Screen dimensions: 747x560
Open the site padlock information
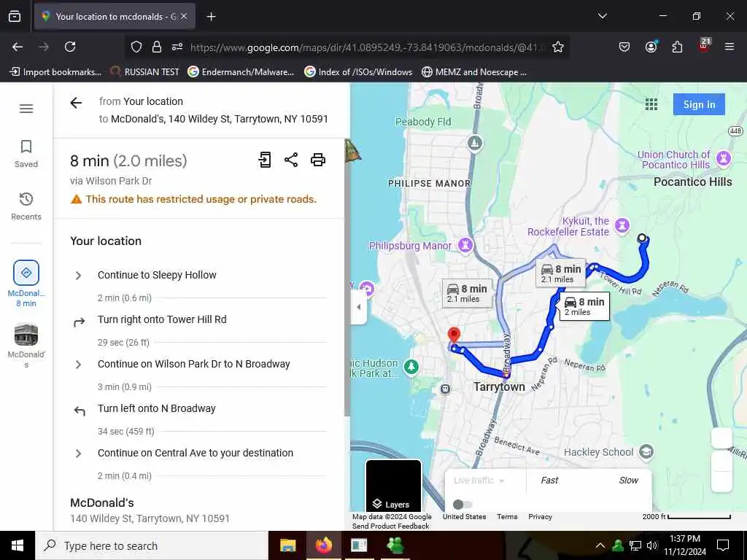(x=157, y=47)
